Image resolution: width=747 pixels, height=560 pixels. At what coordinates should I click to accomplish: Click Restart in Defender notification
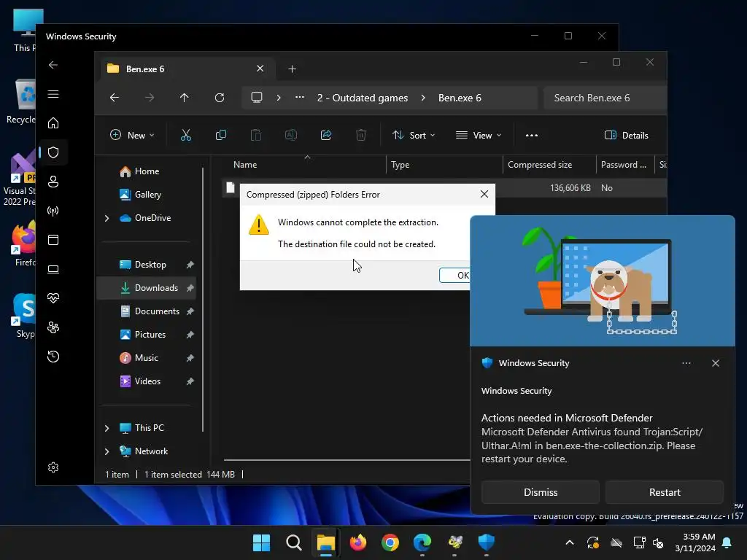[665, 492]
